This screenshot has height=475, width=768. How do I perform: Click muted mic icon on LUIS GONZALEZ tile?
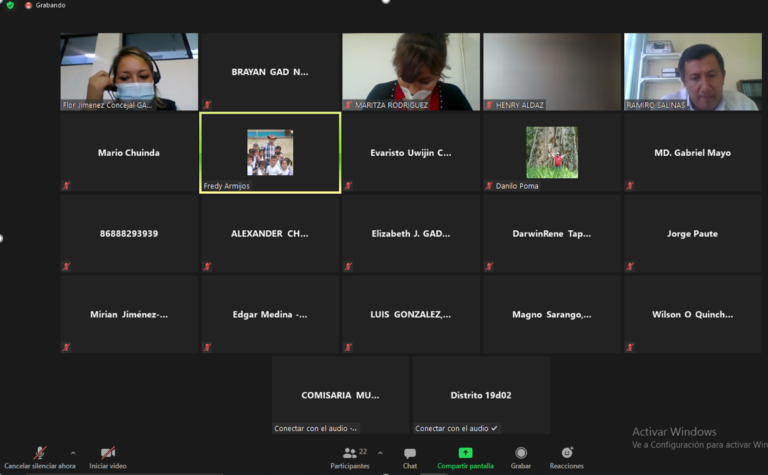point(348,347)
